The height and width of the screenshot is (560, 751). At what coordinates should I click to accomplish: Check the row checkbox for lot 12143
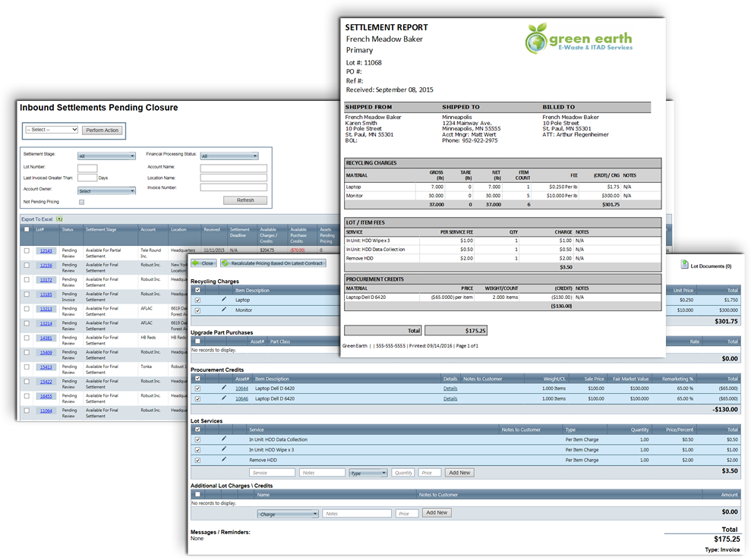pos(27,250)
